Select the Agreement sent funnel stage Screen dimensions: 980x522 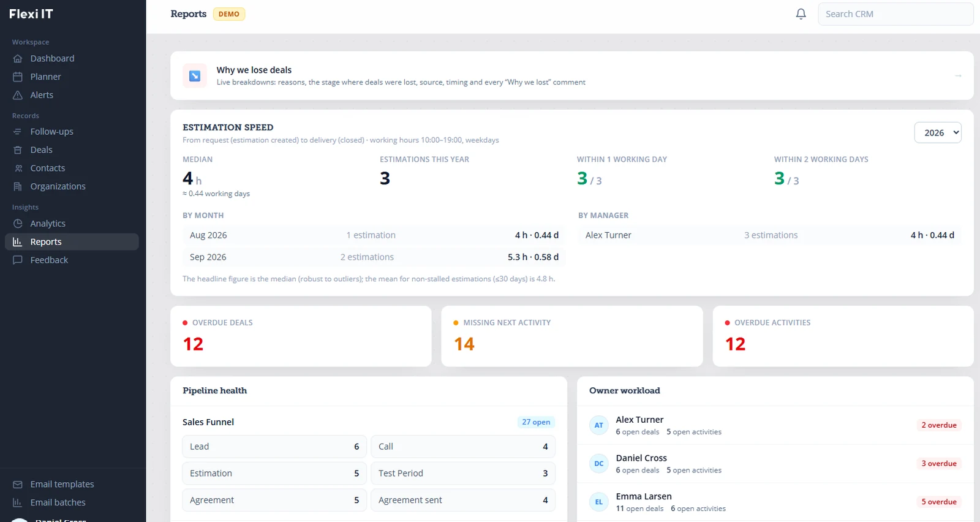click(463, 501)
